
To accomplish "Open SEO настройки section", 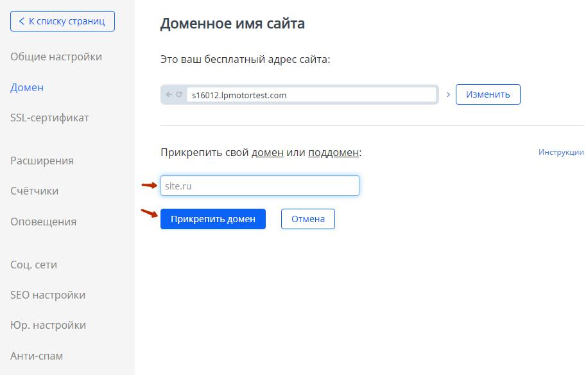I will coord(48,295).
